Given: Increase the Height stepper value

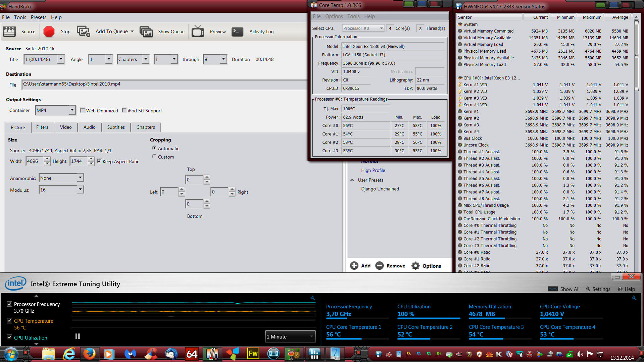Looking at the screenshot, I should [x=91, y=159].
